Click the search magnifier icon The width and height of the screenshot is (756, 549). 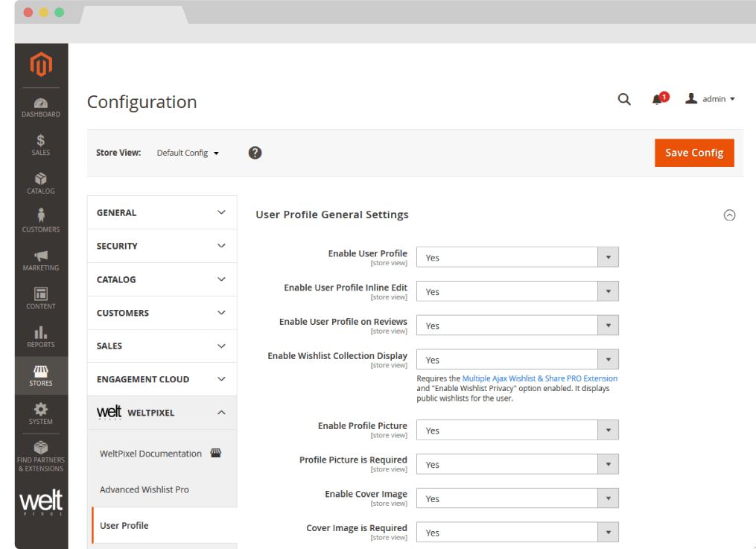[x=624, y=99]
